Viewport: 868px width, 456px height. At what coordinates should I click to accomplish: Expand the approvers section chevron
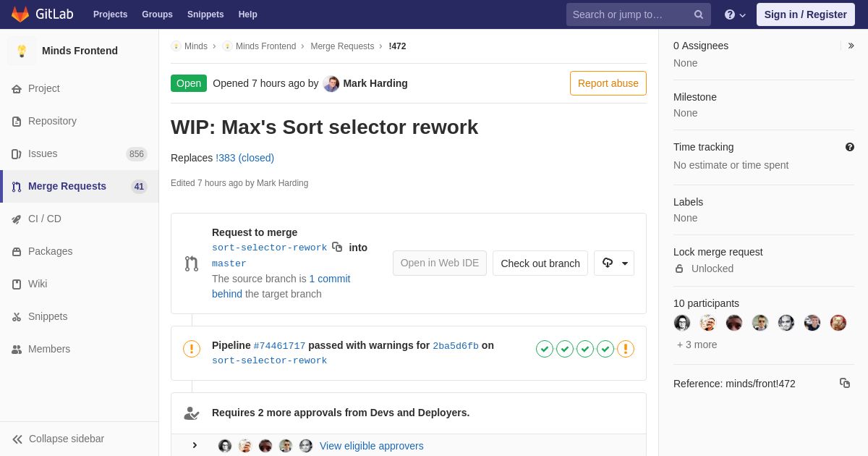(x=195, y=445)
